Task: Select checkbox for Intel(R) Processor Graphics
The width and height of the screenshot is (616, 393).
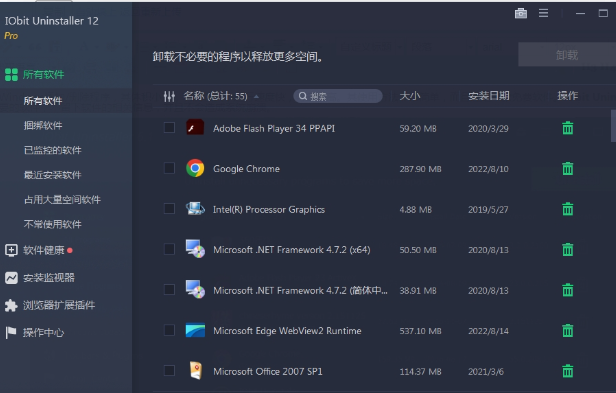Action: point(169,208)
